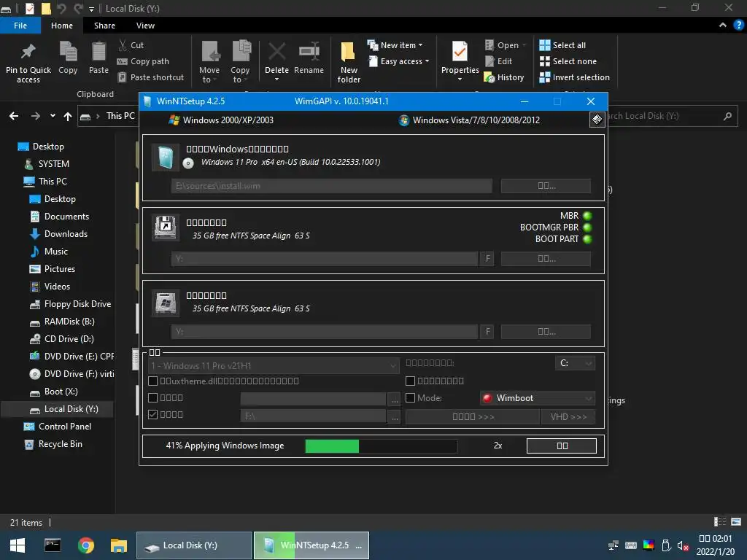Open the File Explorer taskbar icon

coord(119,545)
